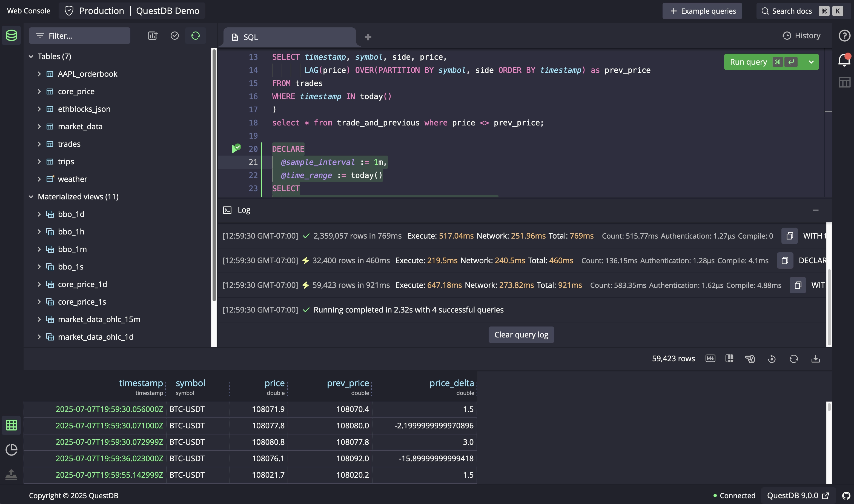Select the market_data_ohlc_1d view

pyautogui.click(x=96, y=337)
